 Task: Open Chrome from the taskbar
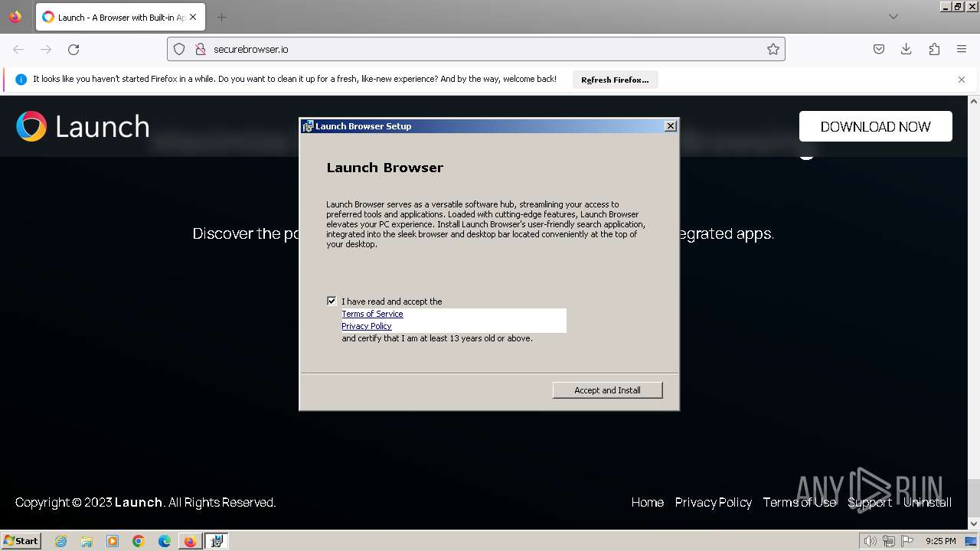pyautogui.click(x=139, y=541)
